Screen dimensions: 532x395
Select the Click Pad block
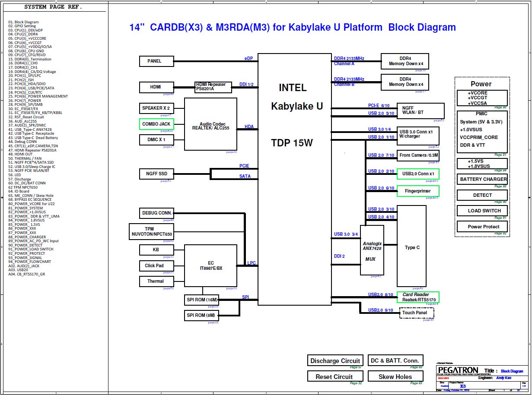(156, 266)
